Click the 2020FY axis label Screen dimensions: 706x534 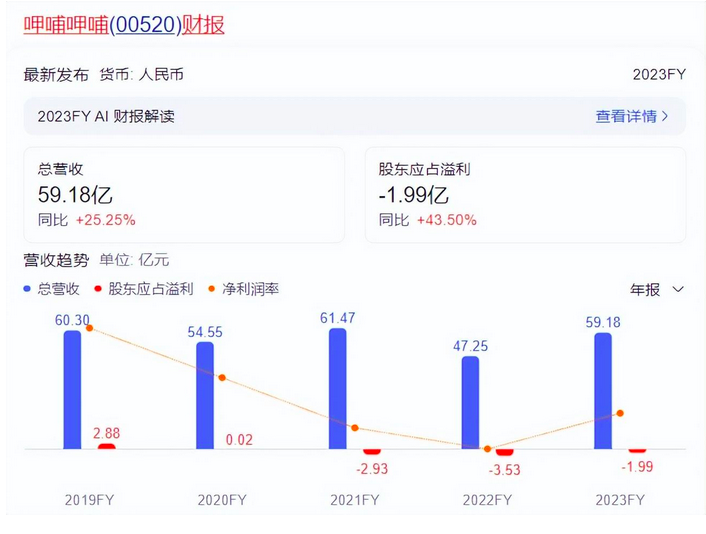pos(222,500)
